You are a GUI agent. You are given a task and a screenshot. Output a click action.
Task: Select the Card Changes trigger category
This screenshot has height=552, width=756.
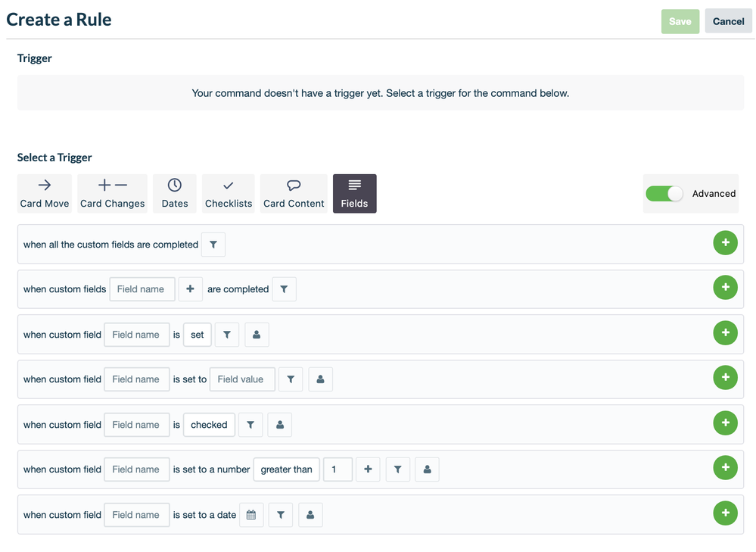tap(112, 193)
